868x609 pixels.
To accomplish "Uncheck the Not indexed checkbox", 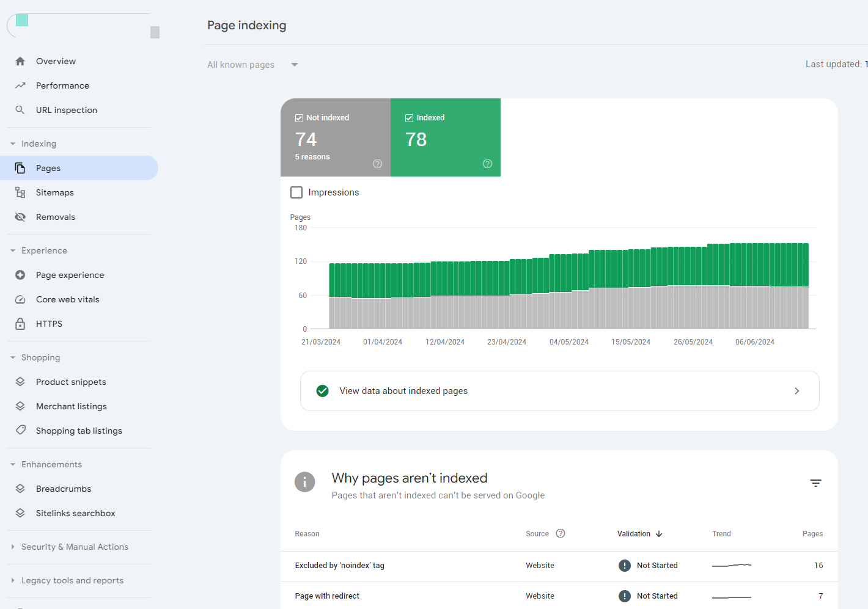I will pos(299,118).
